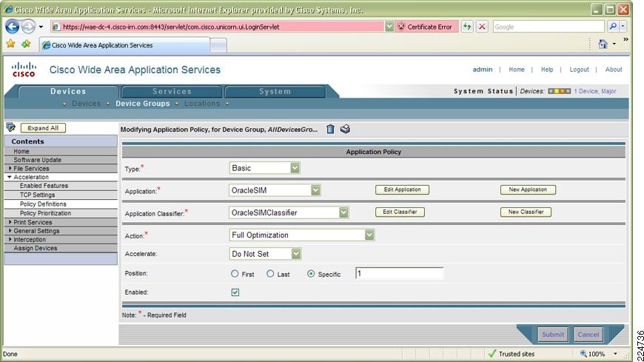This screenshot has width=644, height=362.
Task: Click the Google search box
Action: click(x=549, y=27)
